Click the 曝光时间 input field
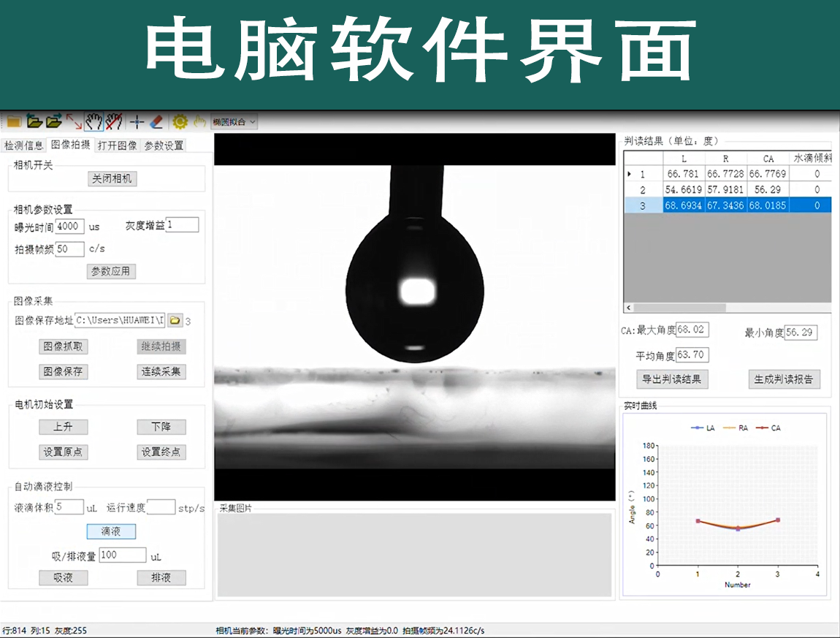This screenshot has height=638, width=840. 69,227
